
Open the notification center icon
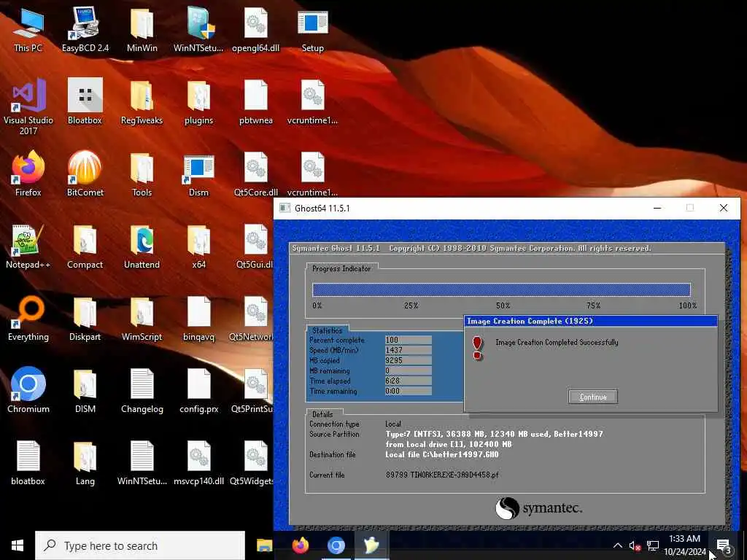pos(723,545)
